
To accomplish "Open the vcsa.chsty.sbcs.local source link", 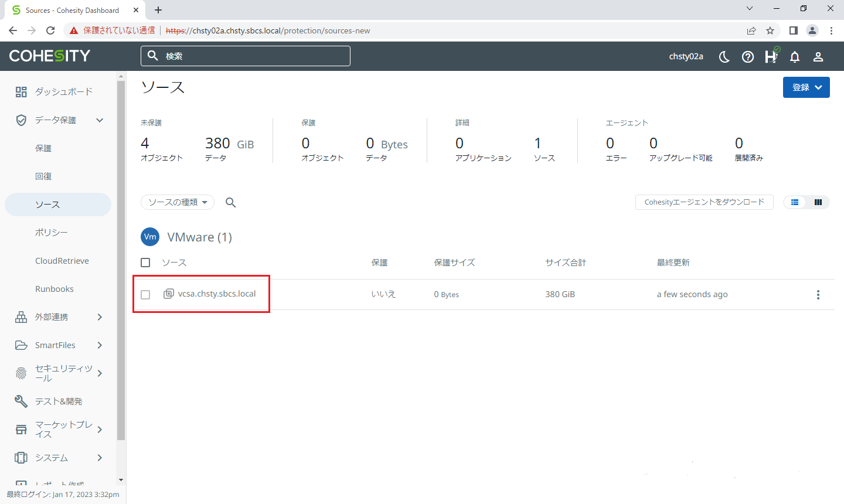I will pyautogui.click(x=217, y=294).
